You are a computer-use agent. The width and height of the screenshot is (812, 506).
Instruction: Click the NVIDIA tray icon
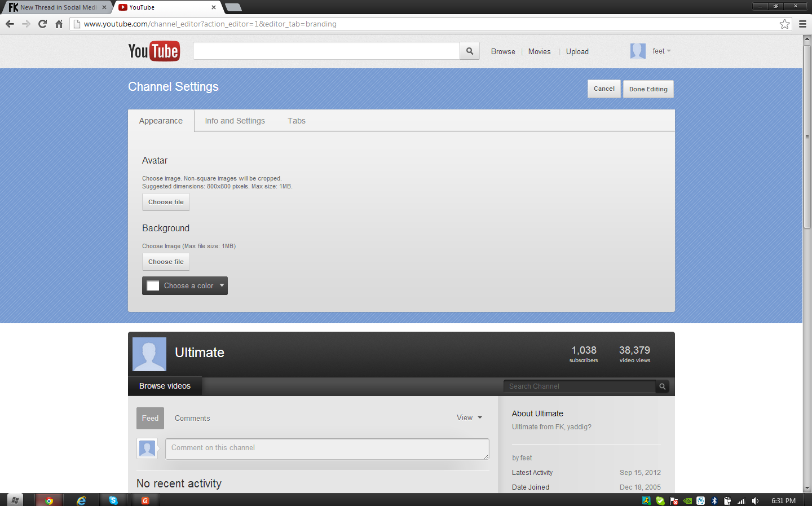tap(687, 500)
